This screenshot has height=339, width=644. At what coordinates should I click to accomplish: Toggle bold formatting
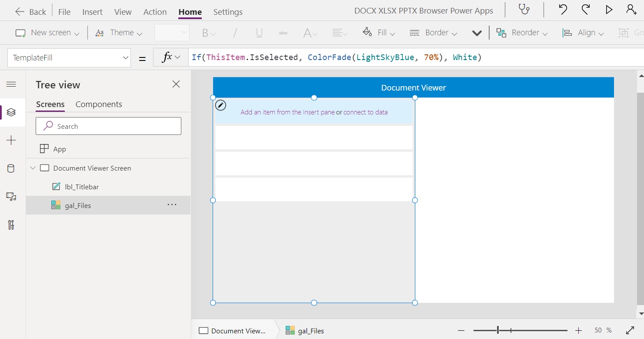(204, 33)
